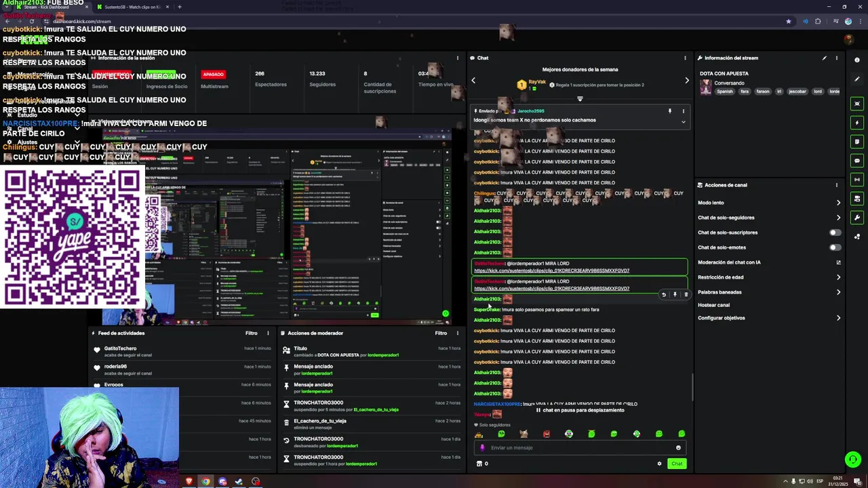868x488 pixels.
Task: Click the reply icon on highlighted chat message
Action: (664, 295)
